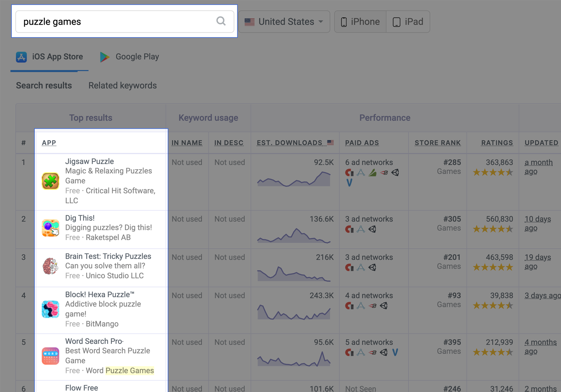Click Jigsaw Puzzle star rating
Image resolution: width=561 pixels, height=392 pixels.
pyautogui.click(x=493, y=172)
